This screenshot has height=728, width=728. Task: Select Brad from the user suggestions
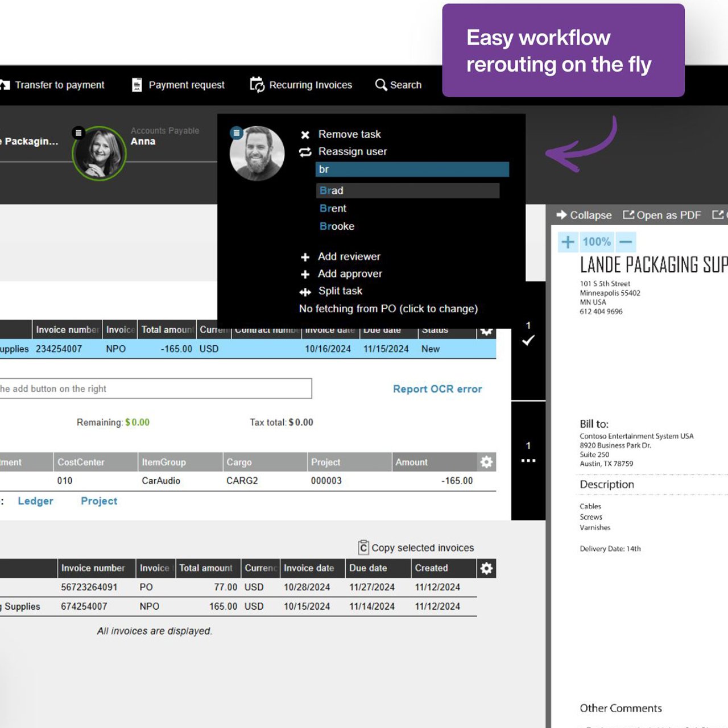click(332, 191)
